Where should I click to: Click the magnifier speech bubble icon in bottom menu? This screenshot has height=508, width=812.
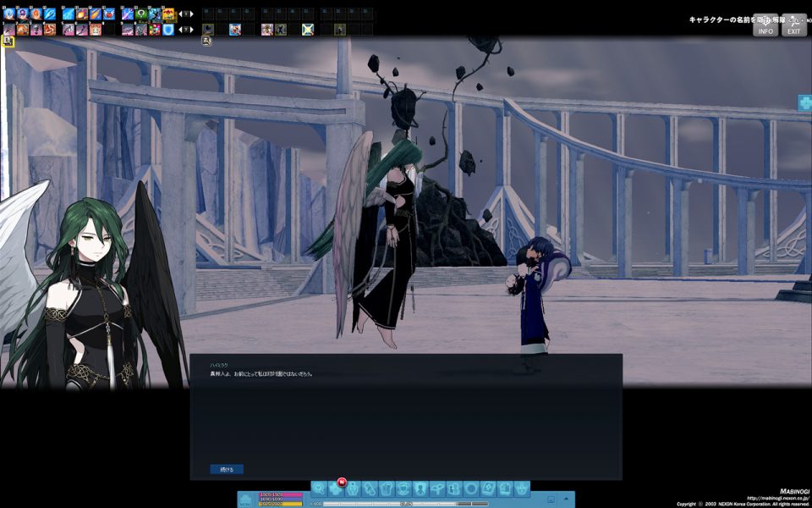pos(319,489)
